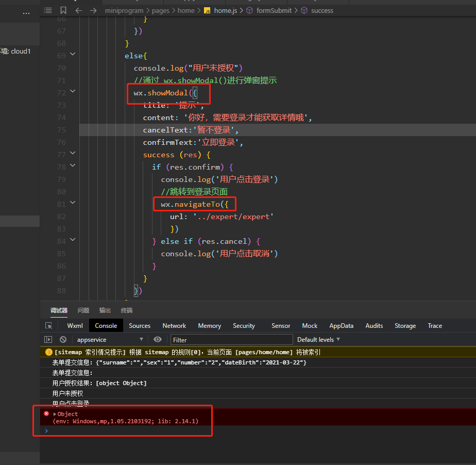This screenshot has height=465, width=476.
Task: Click the wx.showModal call on line 72
Action: coord(165,93)
